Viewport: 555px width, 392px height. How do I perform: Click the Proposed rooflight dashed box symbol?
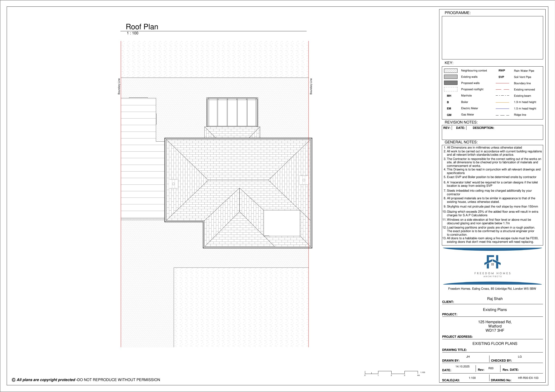click(x=451, y=89)
